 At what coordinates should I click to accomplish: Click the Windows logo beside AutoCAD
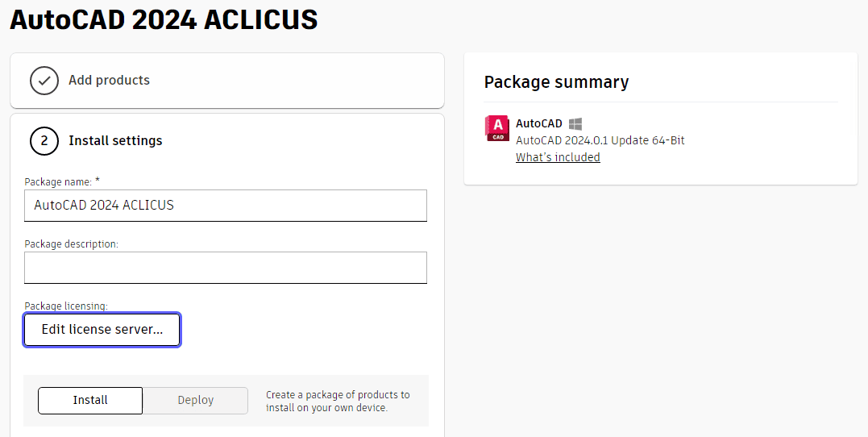(x=575, y=124)
